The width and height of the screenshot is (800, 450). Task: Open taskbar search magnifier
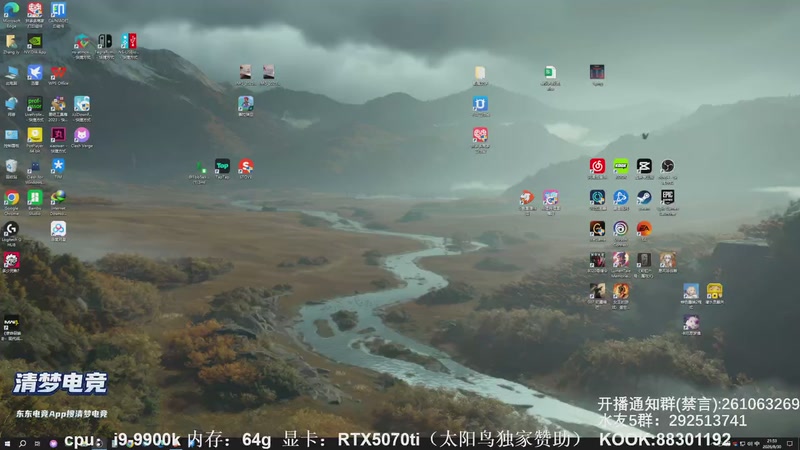click(x=22, y=444)
